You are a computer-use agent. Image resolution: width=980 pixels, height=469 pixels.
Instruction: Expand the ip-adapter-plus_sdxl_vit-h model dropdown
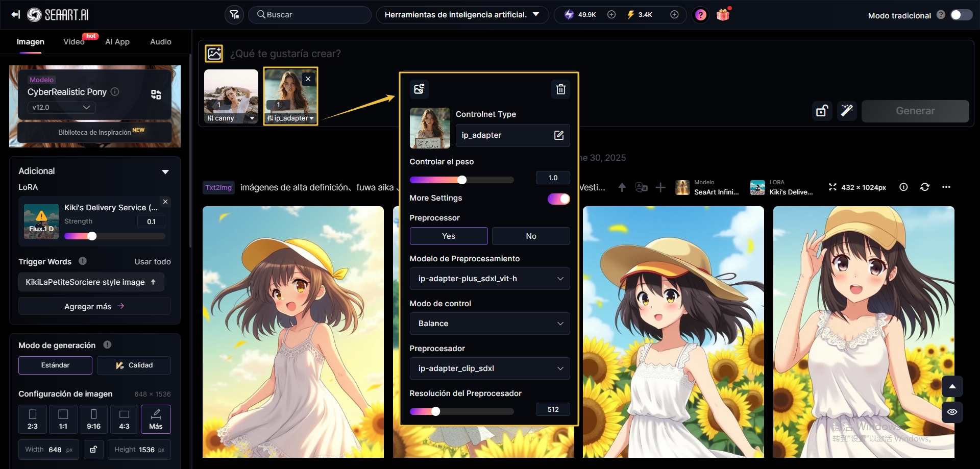489,279
